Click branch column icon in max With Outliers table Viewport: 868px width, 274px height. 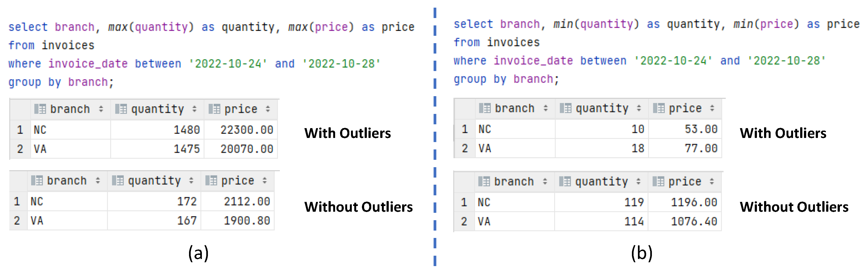coord(40,109)
